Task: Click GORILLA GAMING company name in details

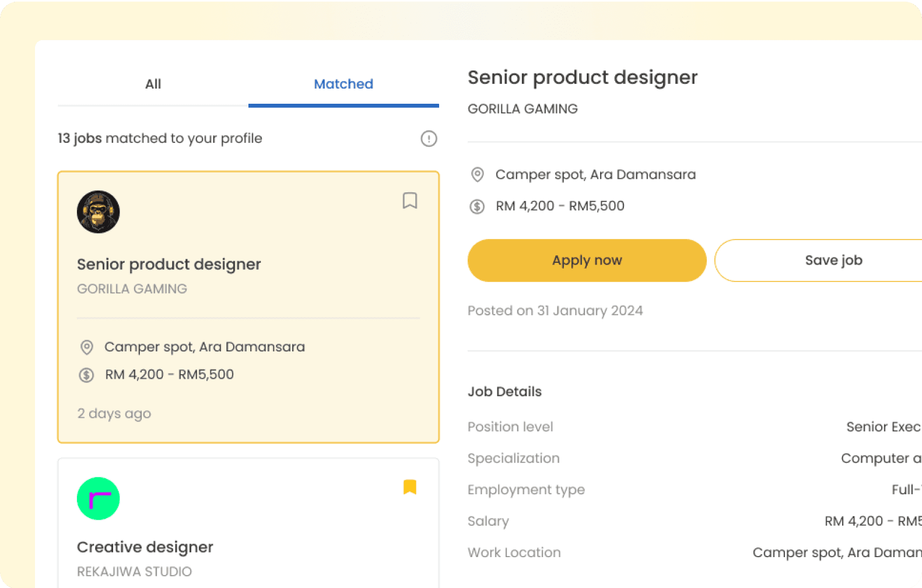Action: pyautogui.click(x=523, y=109)
